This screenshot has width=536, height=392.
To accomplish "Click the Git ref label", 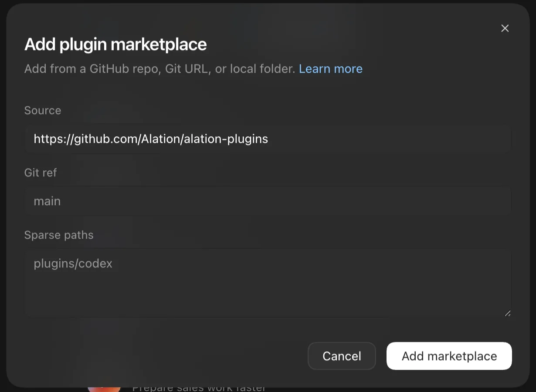I will click(x=41, y=172).
